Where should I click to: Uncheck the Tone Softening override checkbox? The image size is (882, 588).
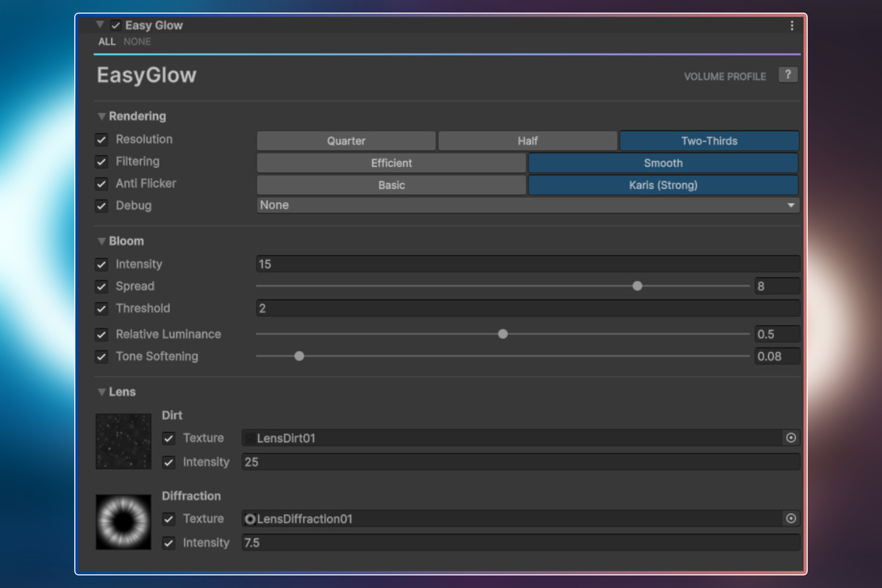click(101, 356)
